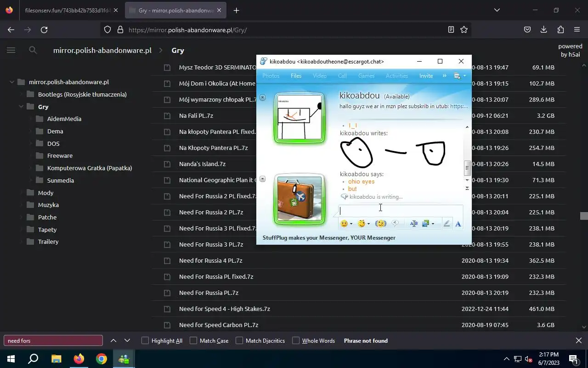Open Windows Start menu

point(11,359)
